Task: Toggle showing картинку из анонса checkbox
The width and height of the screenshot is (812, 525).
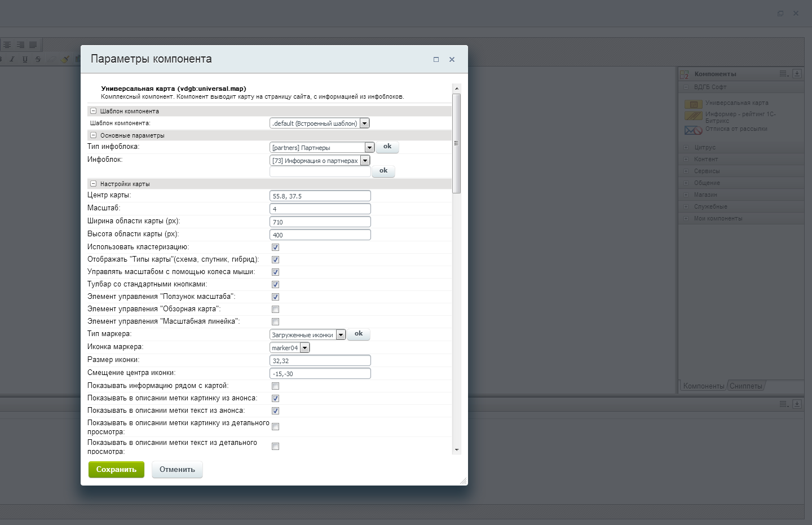Action: click(x=275, y=398)
